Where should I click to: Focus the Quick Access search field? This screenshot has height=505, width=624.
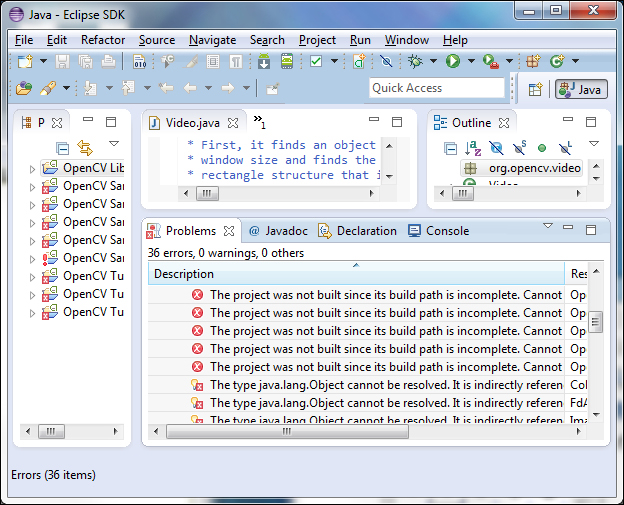[x=437, y=88]
